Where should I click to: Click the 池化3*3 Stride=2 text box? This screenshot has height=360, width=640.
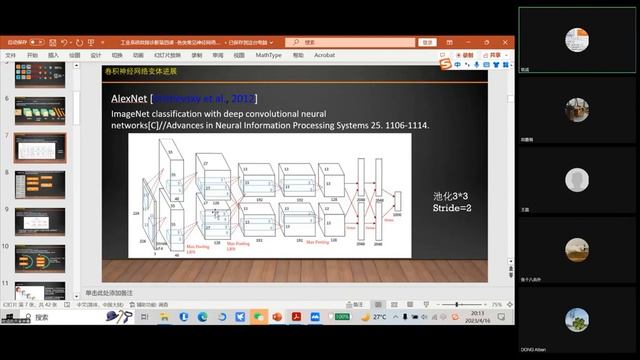pos(452,202)
